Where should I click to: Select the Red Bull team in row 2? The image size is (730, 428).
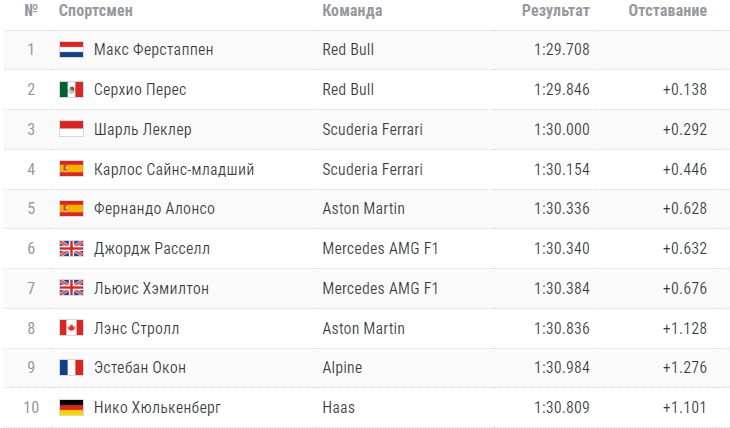[348, 89]
